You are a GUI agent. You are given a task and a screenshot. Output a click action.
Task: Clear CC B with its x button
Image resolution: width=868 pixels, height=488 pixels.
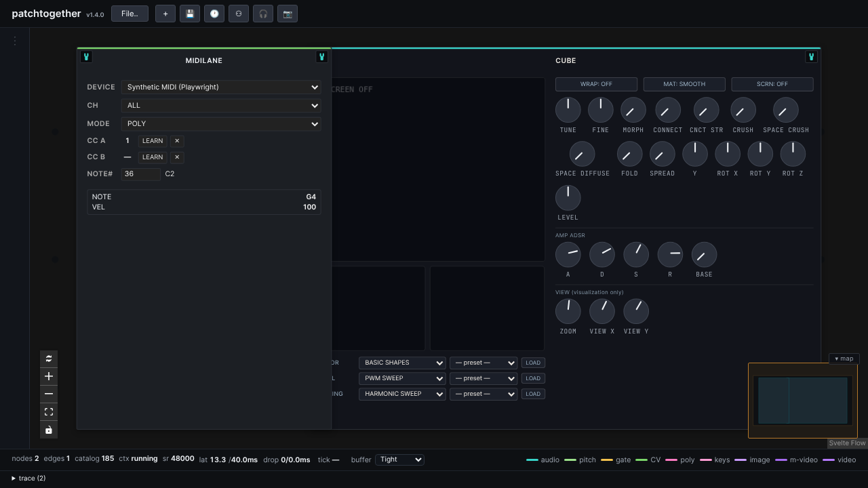177,157
